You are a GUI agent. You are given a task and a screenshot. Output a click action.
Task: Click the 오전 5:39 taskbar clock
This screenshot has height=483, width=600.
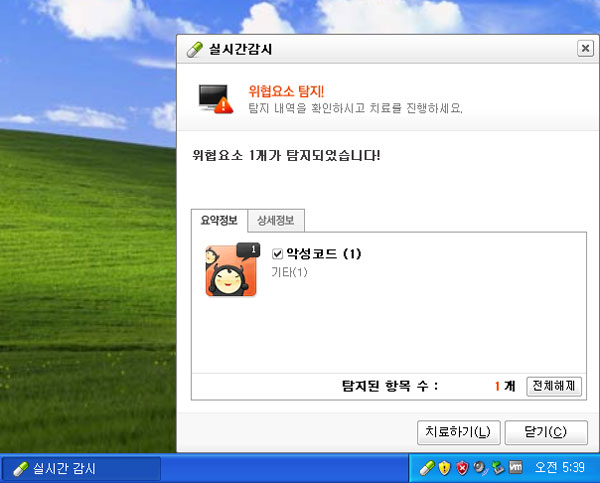[x=560, y=467]
